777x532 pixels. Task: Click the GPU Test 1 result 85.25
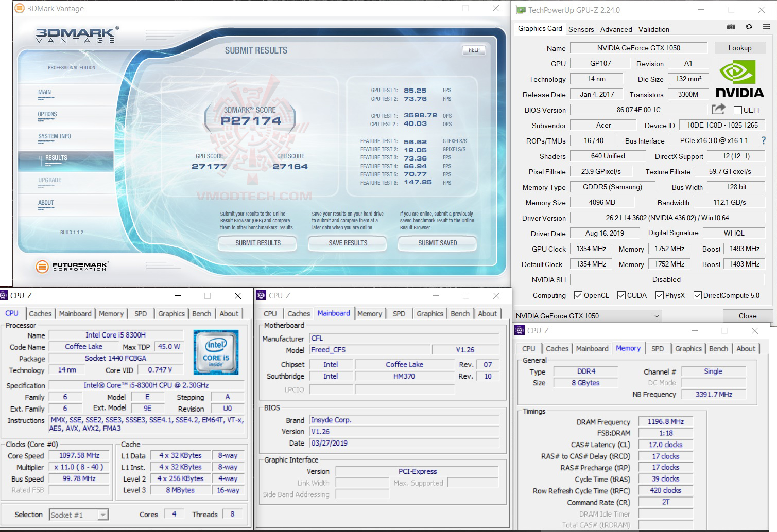pos(415,91)
